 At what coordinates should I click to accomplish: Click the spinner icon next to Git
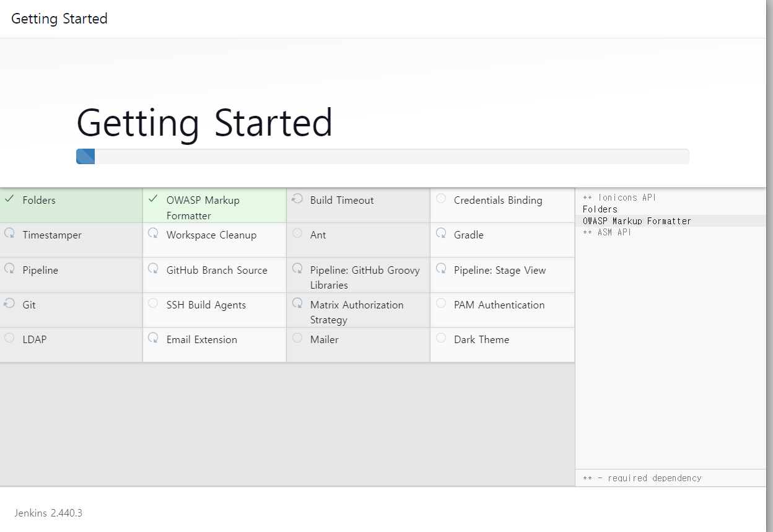click(x=10, y=303)
